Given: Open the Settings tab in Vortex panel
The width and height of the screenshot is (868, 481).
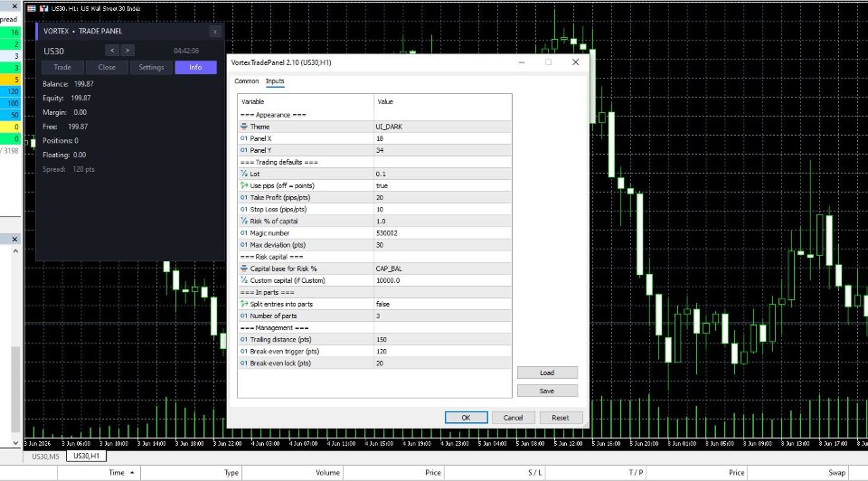Looking at the screenshot, I should [x=151, y=67].
